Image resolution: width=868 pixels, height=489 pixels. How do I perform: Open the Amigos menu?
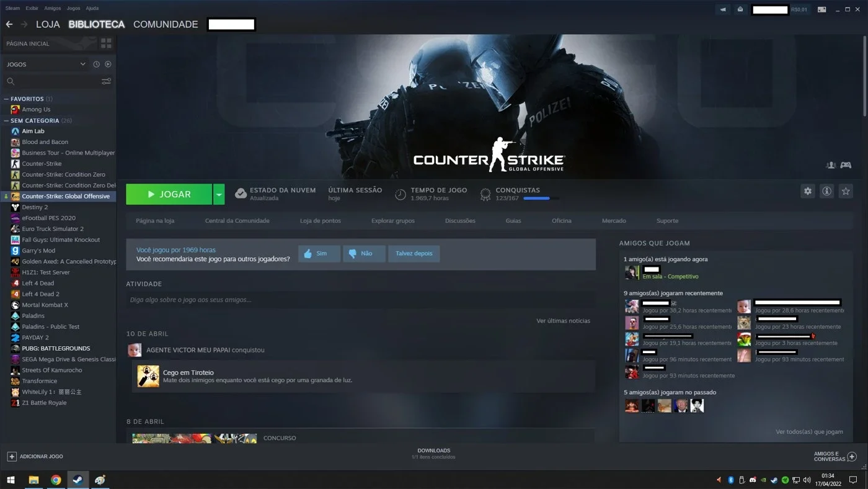53,9
